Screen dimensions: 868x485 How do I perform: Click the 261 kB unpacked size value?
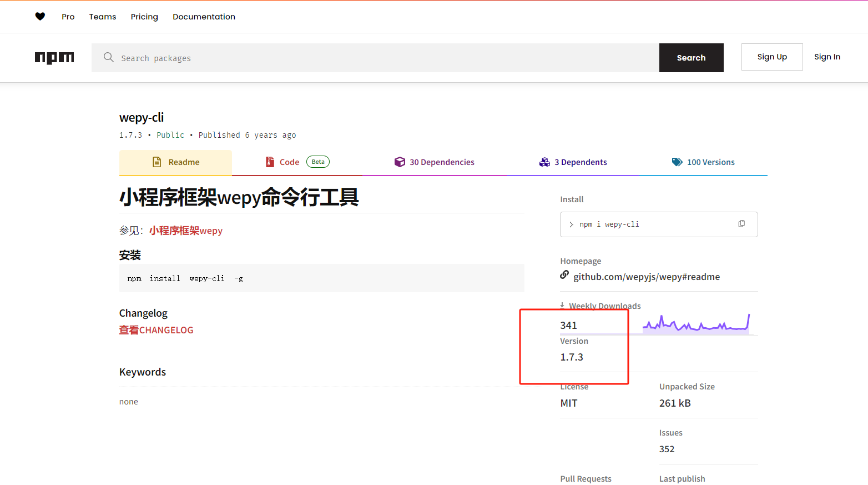click(675, 403)
